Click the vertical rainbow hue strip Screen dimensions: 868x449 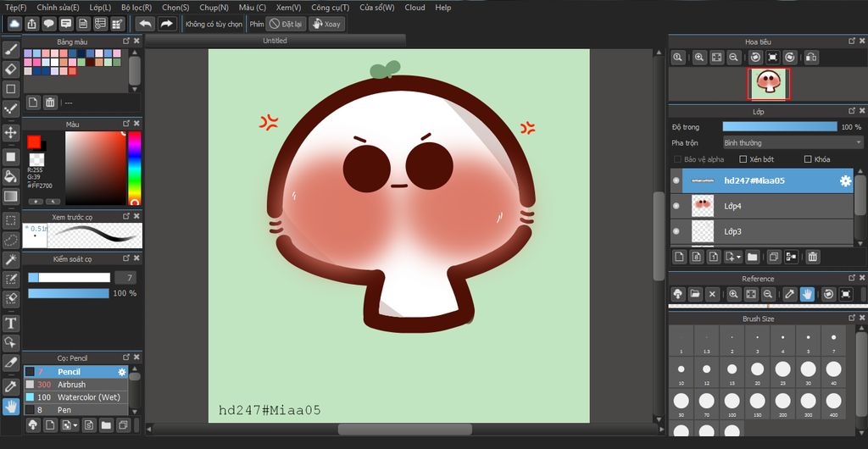point(135,168)
